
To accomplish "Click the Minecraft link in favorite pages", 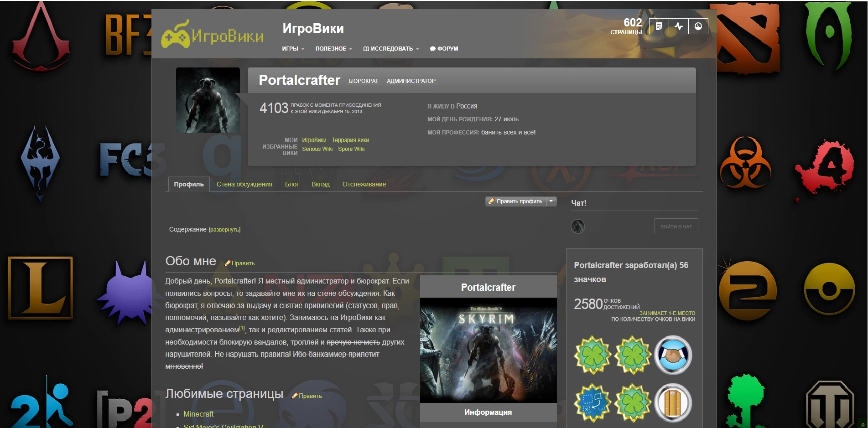I will point(198,414).
